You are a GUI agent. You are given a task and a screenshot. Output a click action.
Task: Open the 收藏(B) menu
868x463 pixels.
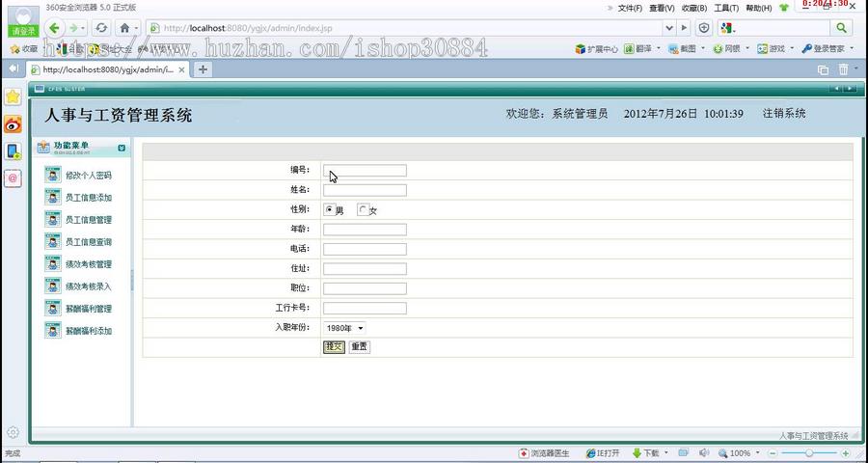click(x=694, y=9)
